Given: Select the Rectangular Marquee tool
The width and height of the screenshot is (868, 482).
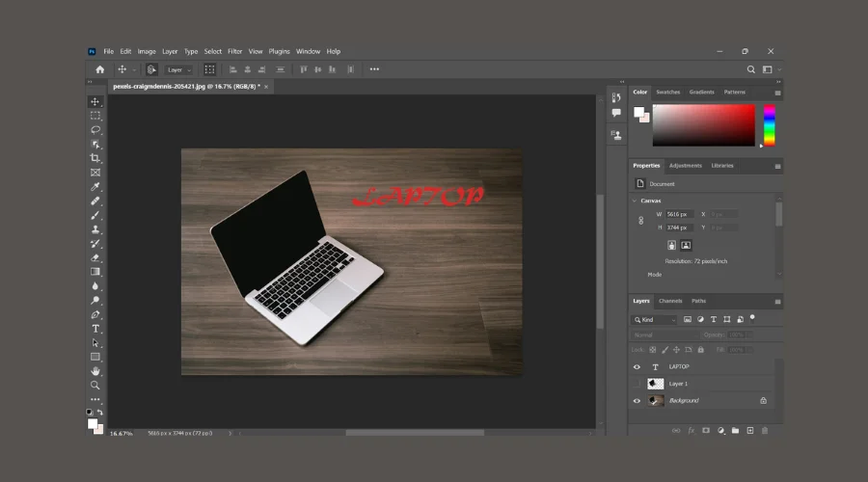Looking at the screenshot, I should tap(95, 116).
